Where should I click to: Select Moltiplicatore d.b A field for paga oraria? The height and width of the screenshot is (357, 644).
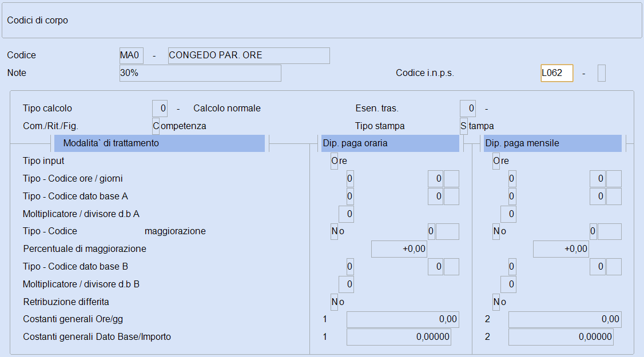(x=346, y=214)
